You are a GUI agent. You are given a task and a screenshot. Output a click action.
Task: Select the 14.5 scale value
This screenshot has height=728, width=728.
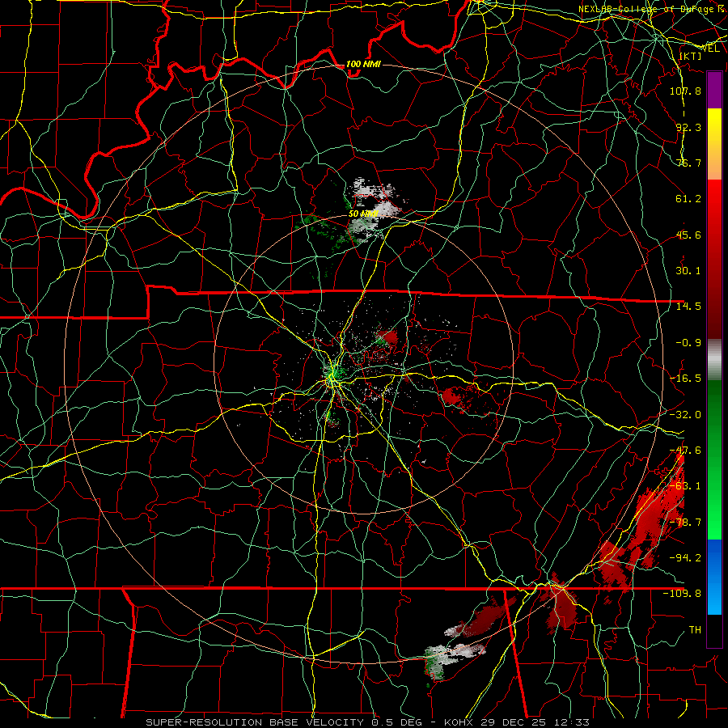click(x=688, y=307)
